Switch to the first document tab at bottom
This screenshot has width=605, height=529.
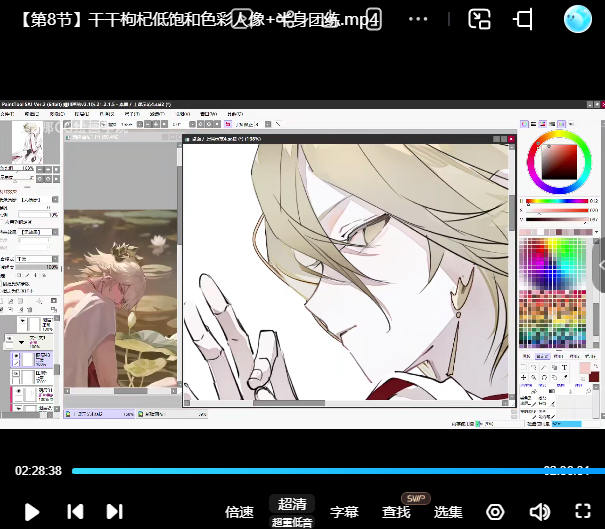[x=99, y=414]
